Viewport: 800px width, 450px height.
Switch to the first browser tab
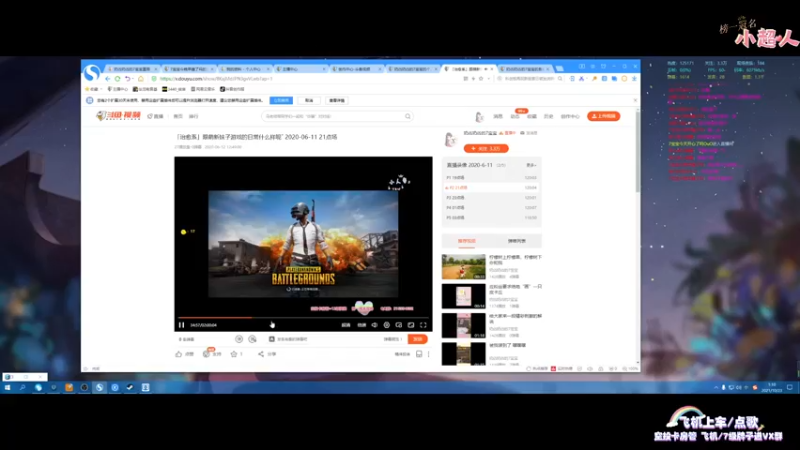coord(132,69)
